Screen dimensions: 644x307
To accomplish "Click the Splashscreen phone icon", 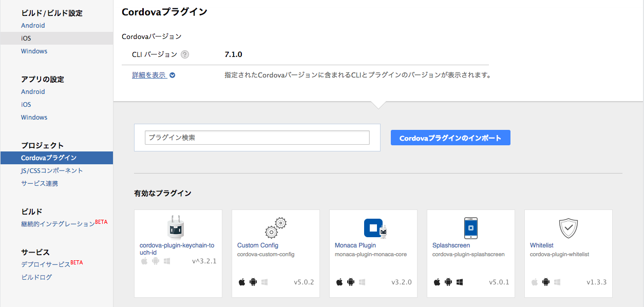I will [471, 228].
